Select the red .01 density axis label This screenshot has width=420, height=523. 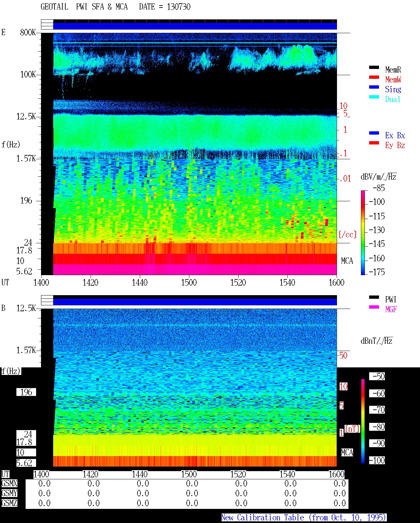coord(345,179)
